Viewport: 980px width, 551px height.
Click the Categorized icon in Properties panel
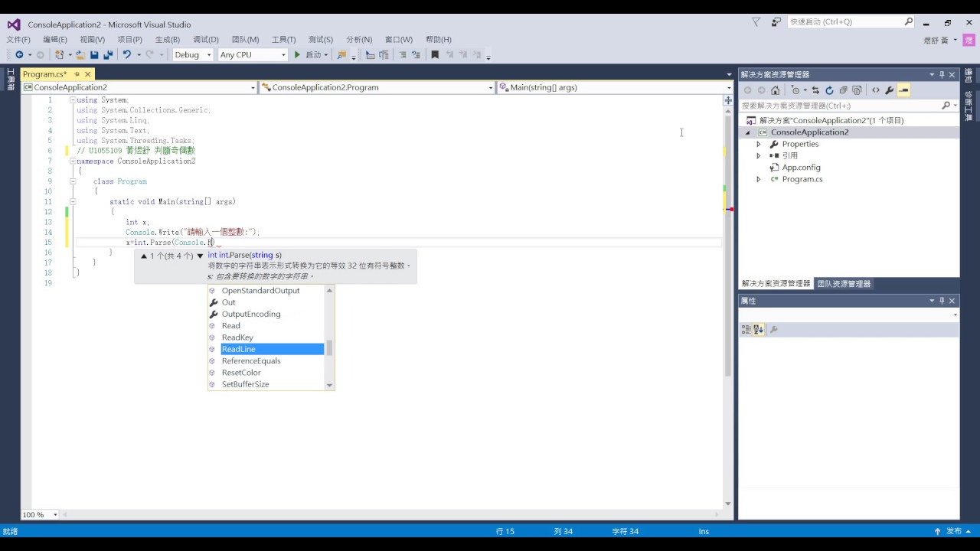click(x=746, y=330)
